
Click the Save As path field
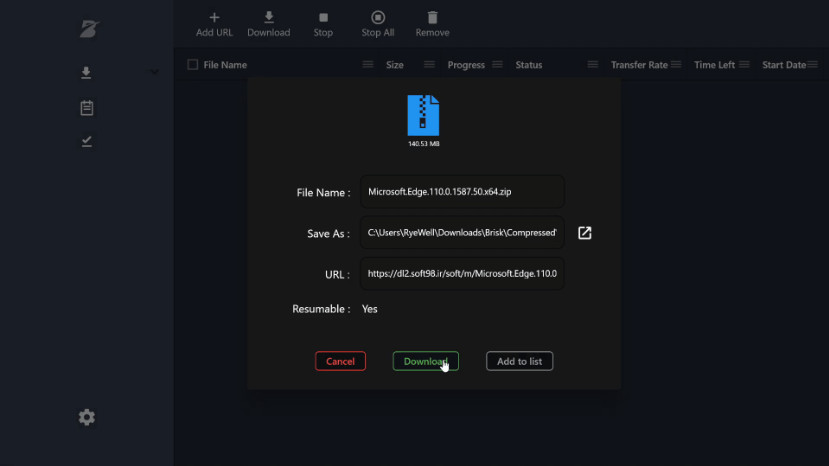pos(462,233)
